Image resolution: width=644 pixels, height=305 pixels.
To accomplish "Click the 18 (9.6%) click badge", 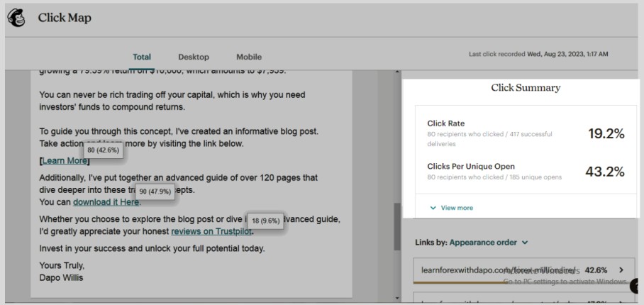I will (266, 221).
